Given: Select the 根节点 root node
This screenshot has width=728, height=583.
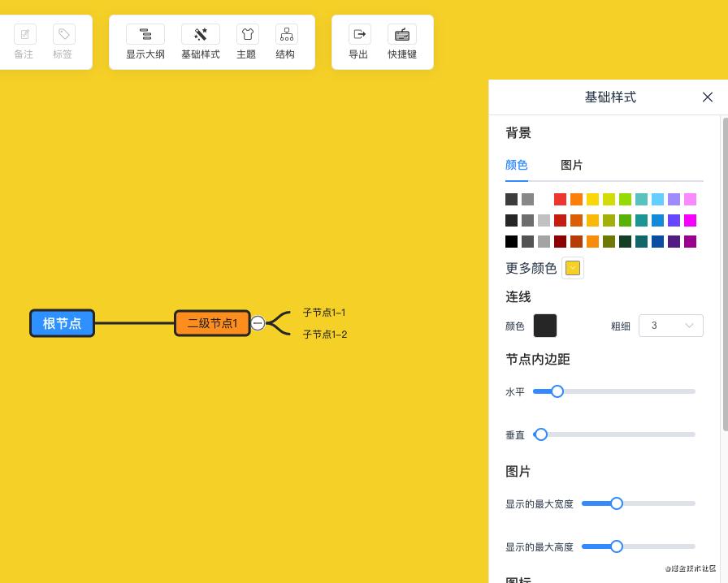Looking at the screenshot, I should point(62,323).
